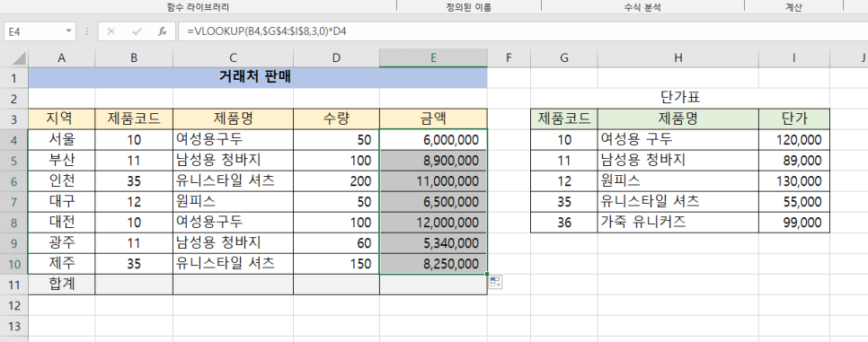Select cell containing 인천
The image size is (868, 342).
click(x=61, y=181)
